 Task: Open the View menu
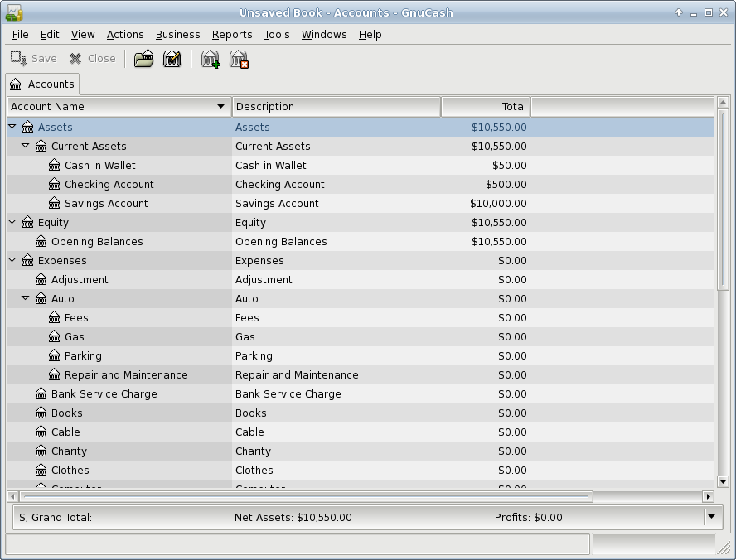(x=83, y=35)
